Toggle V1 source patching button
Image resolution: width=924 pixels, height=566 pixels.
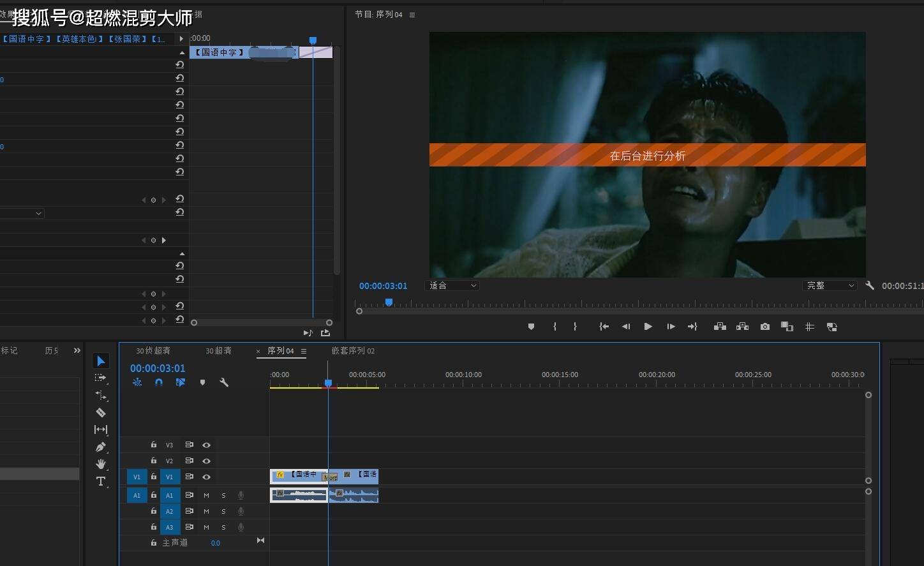137,477
